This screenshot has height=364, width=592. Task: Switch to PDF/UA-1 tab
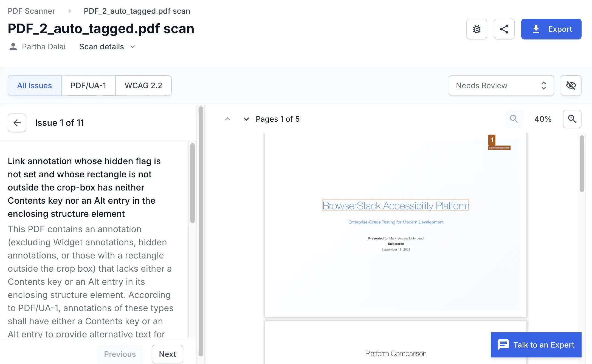tap(88, 86)
